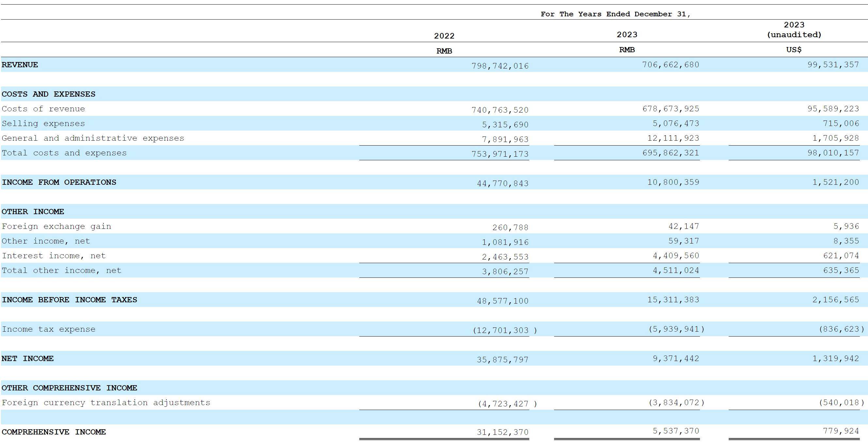Select G&A expenses value 1,705,928
868x442 pixels.
coord(836,138)
